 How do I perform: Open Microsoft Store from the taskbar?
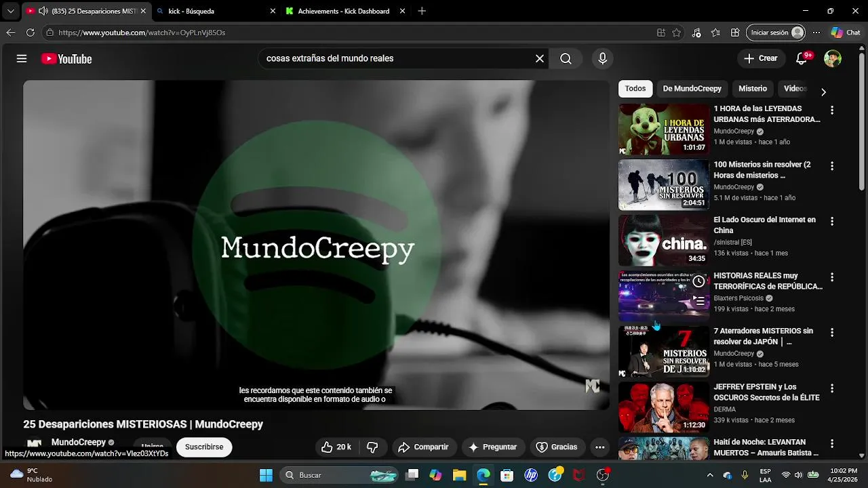click(x=507, y=475)
